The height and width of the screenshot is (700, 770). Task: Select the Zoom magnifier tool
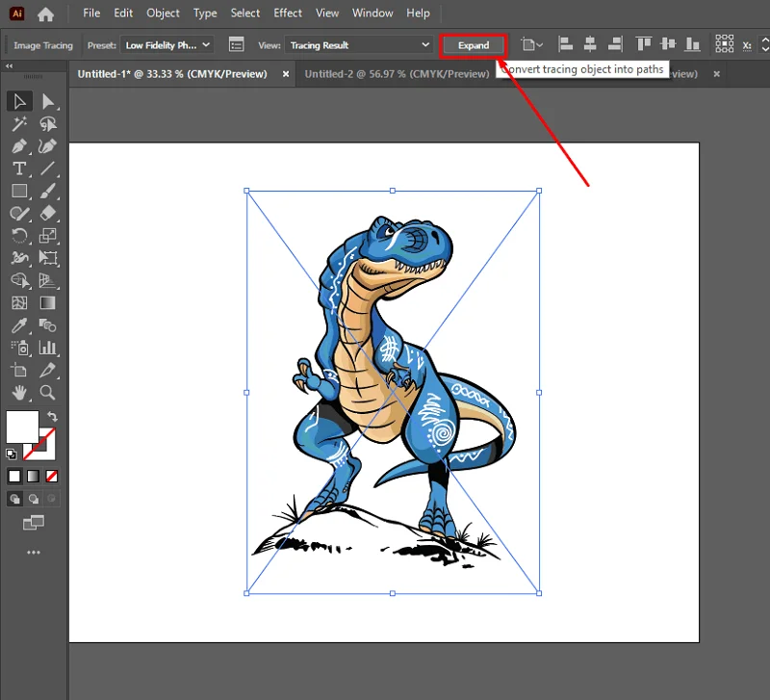47,393
